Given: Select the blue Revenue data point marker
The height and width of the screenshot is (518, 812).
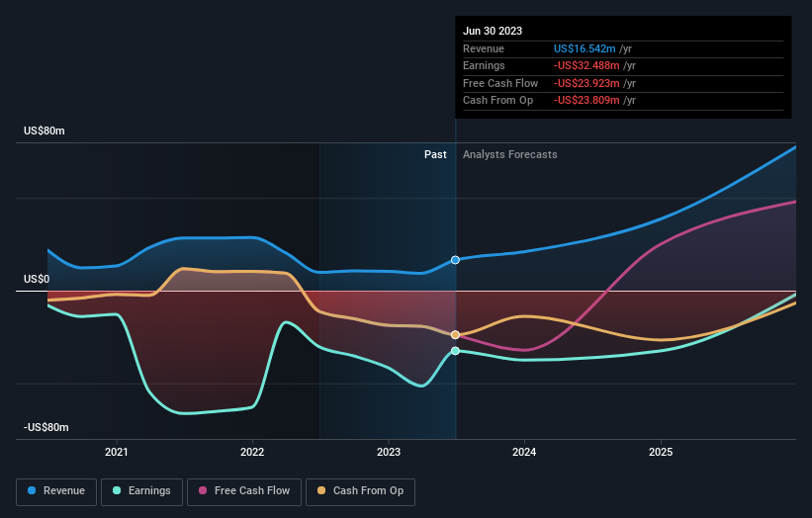Looking at the screenshot, I should [x=455, y=260].
